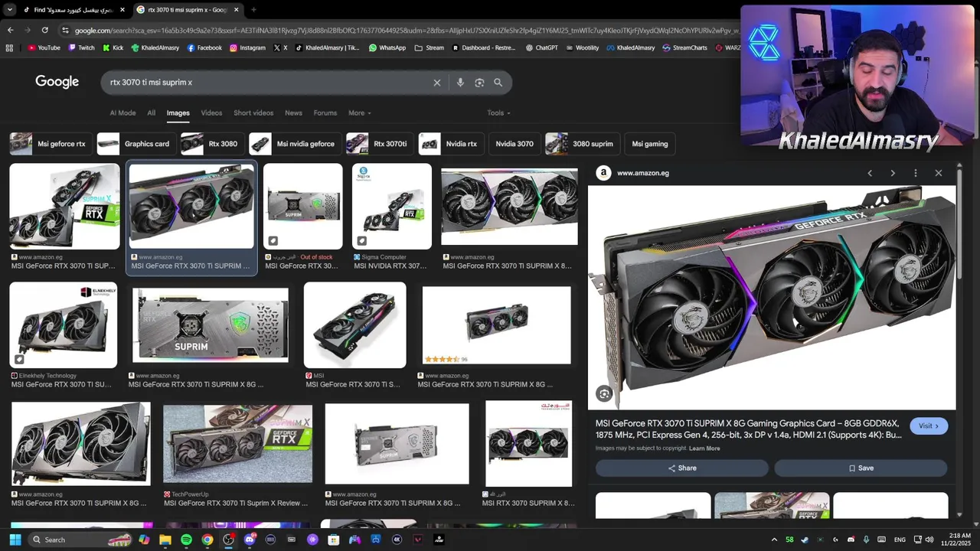Image resolution: width=980 pixels, height=551 pixels.
Task: Filter by the Rtx 3080 chip
Action: (212, 144)
